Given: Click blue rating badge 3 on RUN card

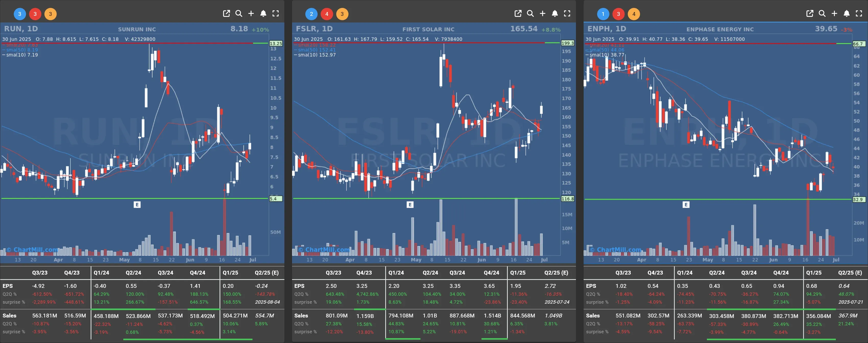Looking at the screenshot, I should [x=20, y=14].
